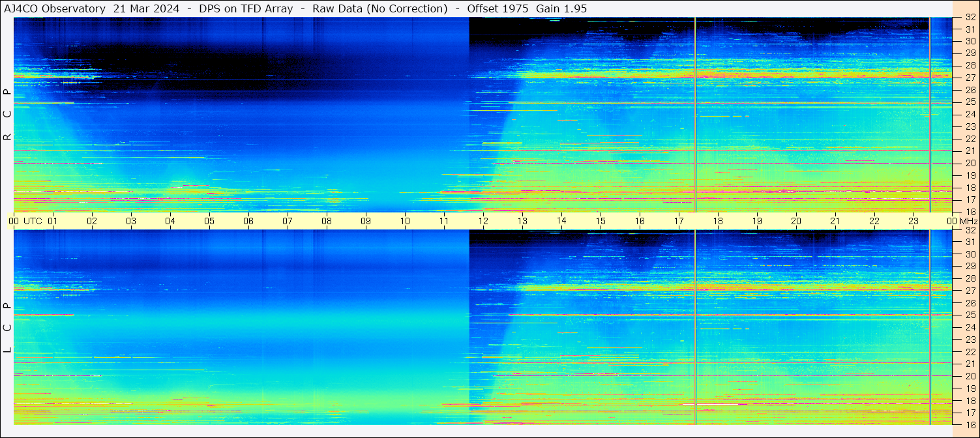Choose hour '07' on the time axis
This screenshot has height=438, width=980.
[x=288, y=221]
